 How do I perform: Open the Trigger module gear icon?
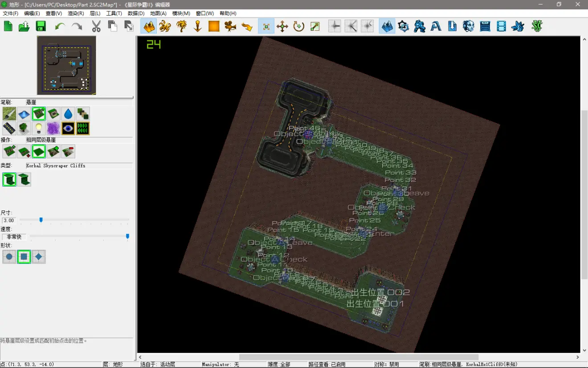[404, 26]
